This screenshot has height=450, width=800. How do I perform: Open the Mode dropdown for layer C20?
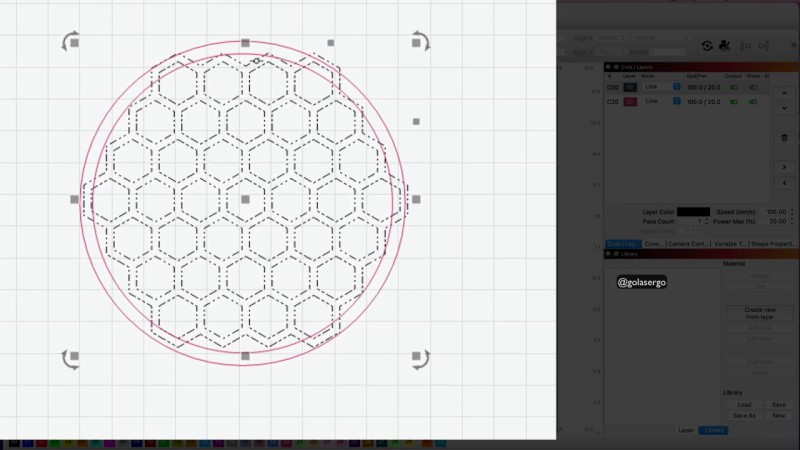pos(676,101)
